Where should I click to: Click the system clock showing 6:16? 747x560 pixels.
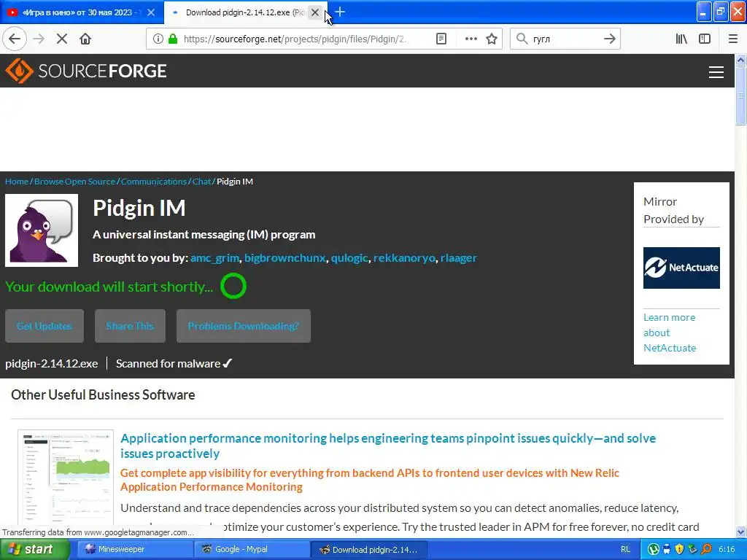coord(727,550)
